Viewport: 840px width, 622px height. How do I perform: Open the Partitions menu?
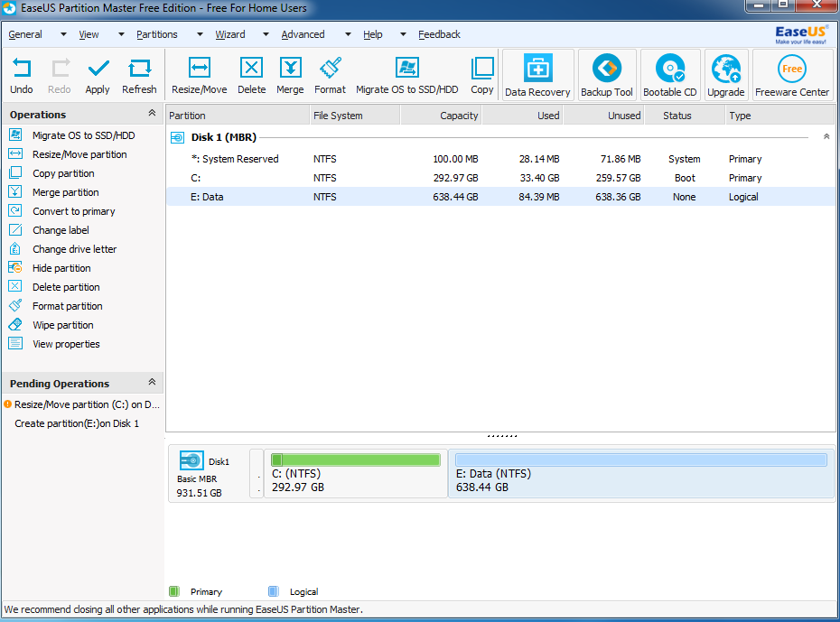pyautogui.click(x=157, y=34)
